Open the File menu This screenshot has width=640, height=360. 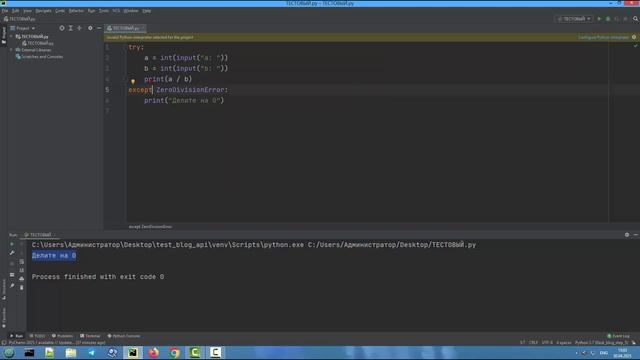coord(5,11)
